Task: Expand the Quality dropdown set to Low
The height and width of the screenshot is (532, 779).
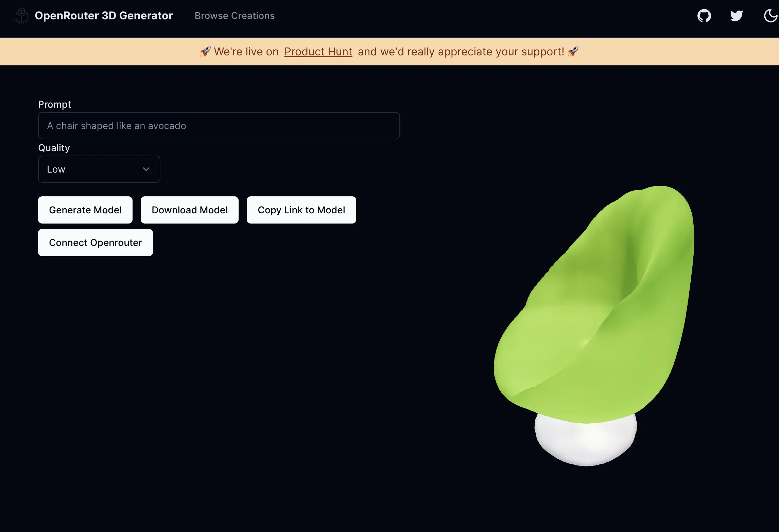Action: [x=99, y=169]
